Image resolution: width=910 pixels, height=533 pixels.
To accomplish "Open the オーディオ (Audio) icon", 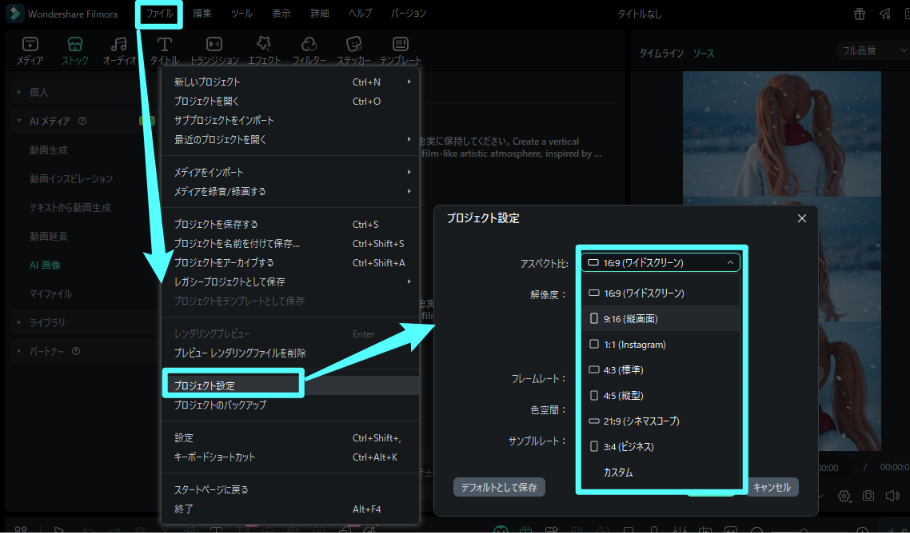I will tap(119, 46).
